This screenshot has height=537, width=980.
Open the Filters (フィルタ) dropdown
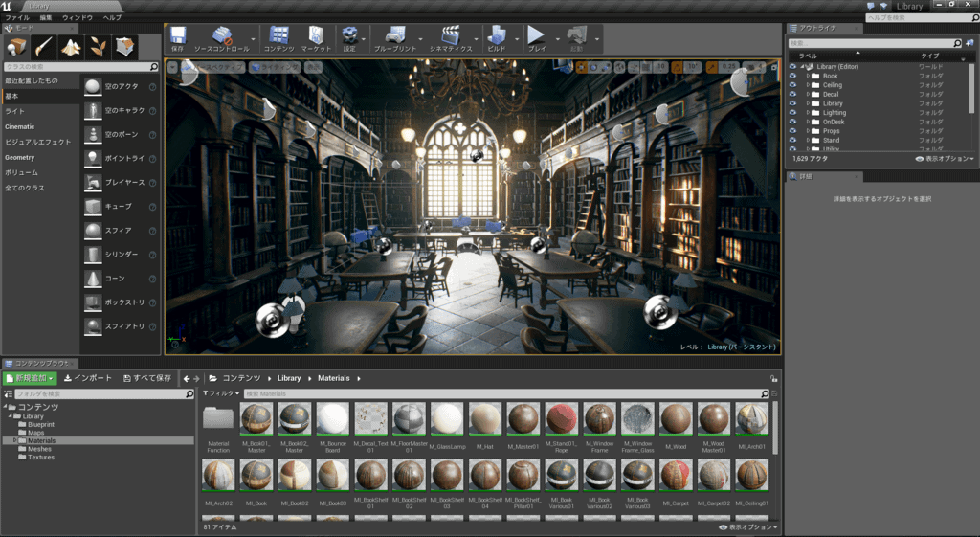pyautogui.click(x=221, y=393)
